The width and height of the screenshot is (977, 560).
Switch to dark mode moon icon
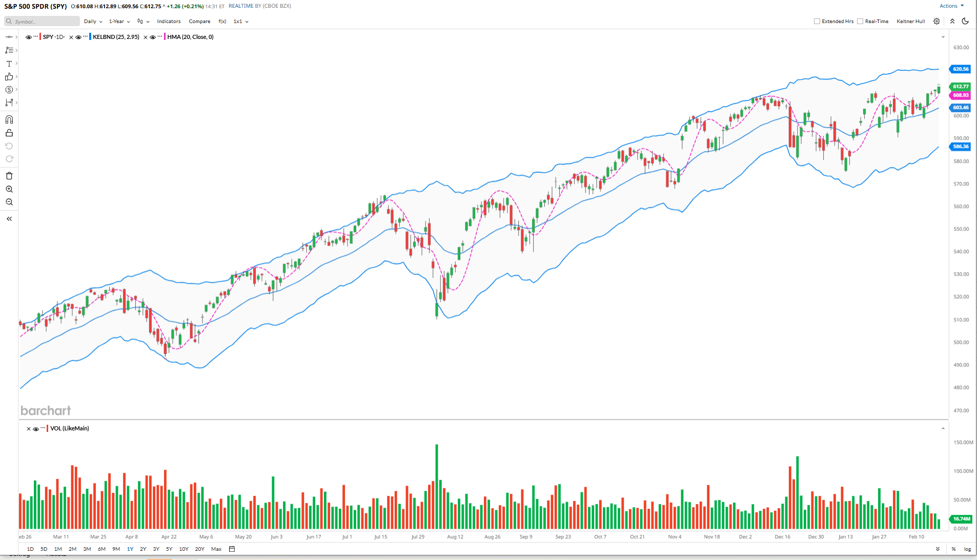click(965, 22)
